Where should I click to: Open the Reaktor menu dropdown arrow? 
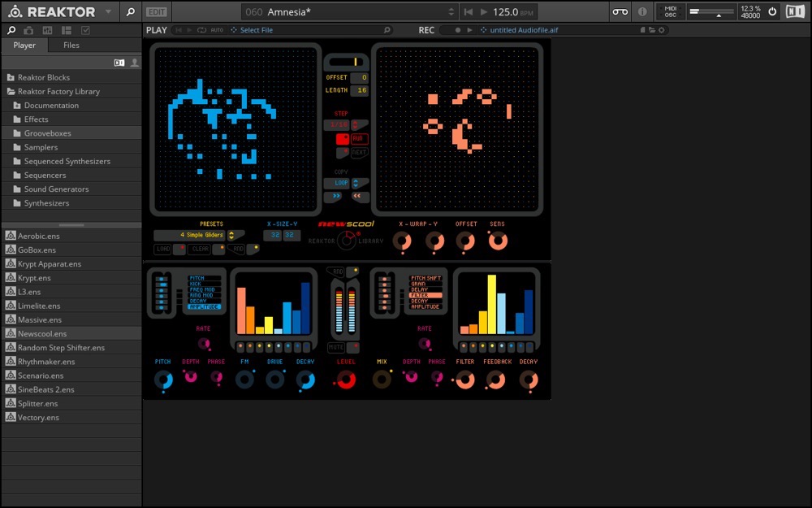tap(108, 11)
